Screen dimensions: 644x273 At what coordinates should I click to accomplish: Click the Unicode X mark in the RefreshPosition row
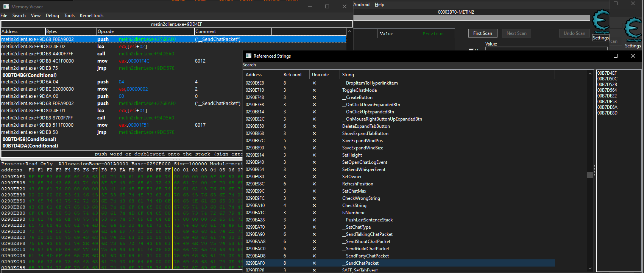click(x=314, y=184)
